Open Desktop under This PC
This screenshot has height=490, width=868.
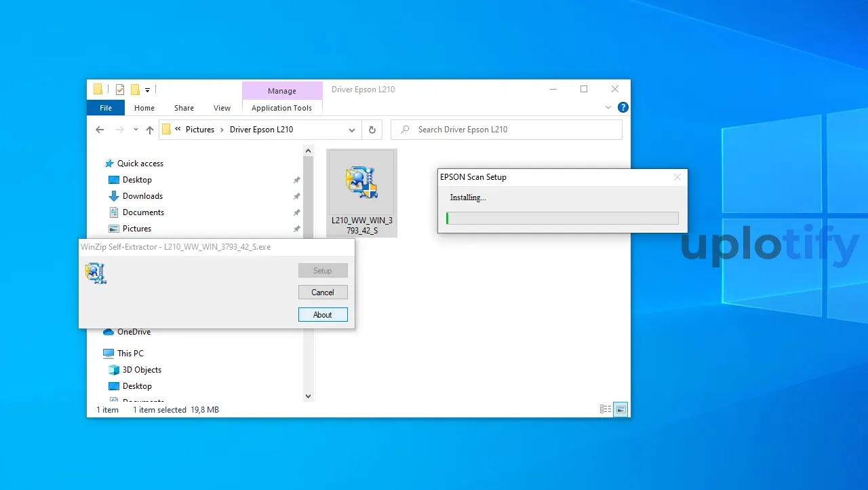pos(137,386)
